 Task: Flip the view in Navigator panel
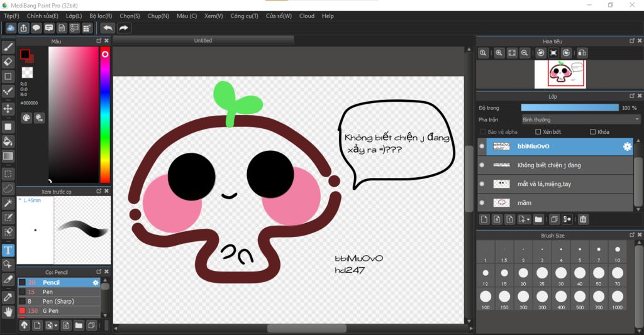click(582, 53)
